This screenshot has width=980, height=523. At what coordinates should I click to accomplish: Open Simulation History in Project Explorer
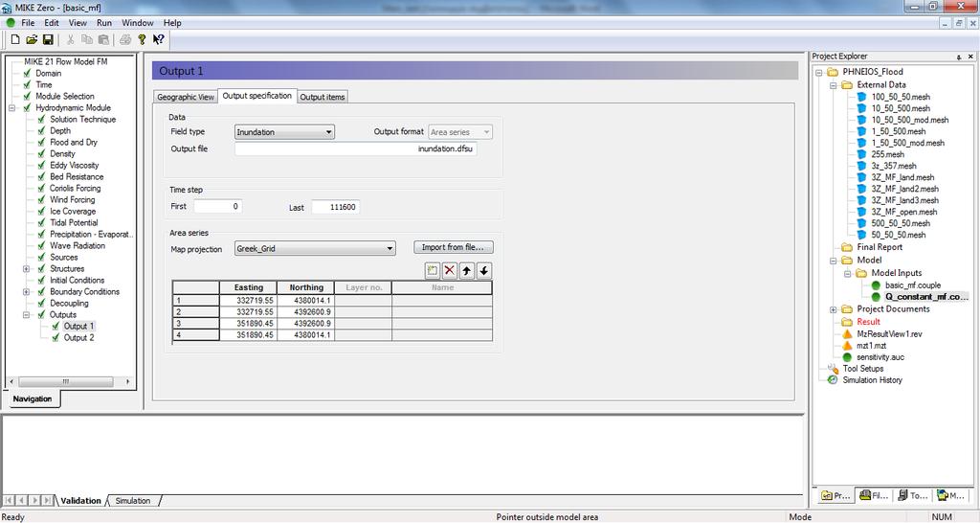[x=872, y=379]
